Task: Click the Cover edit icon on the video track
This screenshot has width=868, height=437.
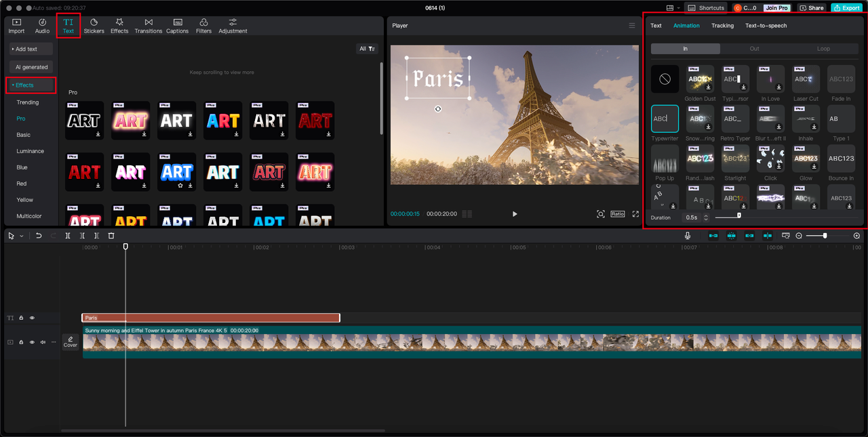Action: click(71, 341)
